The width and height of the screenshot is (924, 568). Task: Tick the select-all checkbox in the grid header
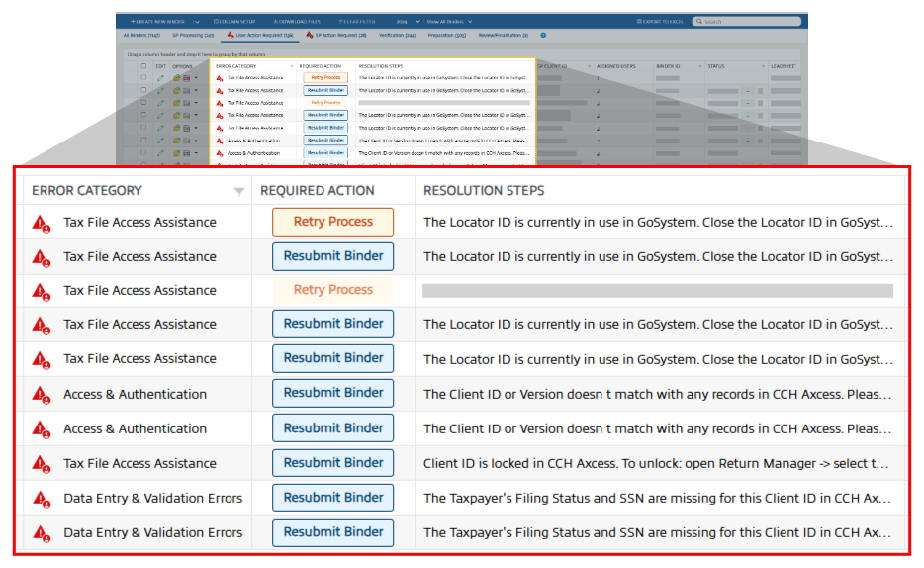pos(143,66)
